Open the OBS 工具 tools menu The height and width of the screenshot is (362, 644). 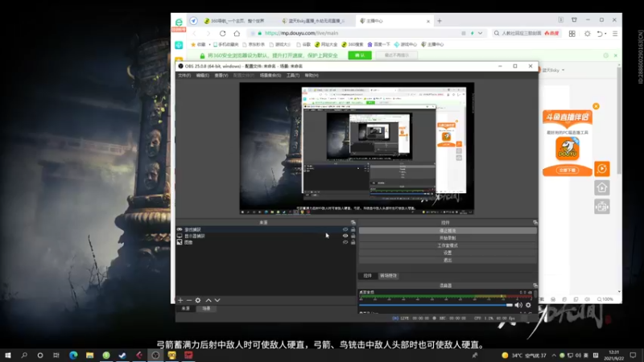[293, 76]
